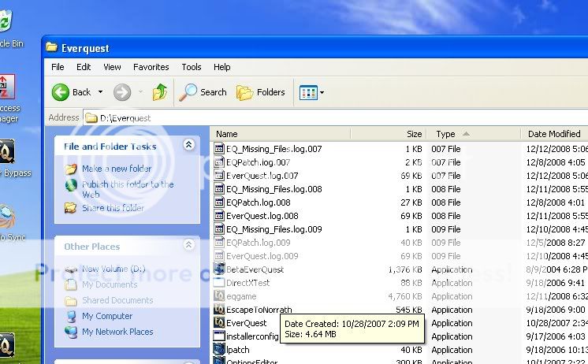Select the EQ_Missing_Files.log.009 file icon
This screenshot has height=364, width=588.
click(219, 229)
